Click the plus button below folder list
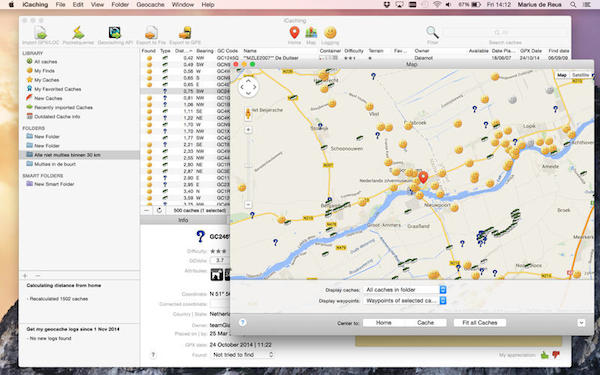This screenshot has height=375, width=600. 25,276
